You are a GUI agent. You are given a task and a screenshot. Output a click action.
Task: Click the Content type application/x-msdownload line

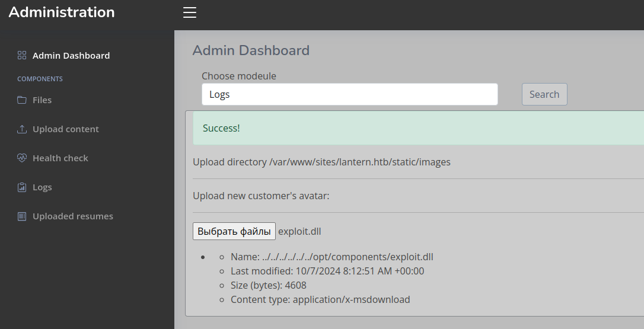click(x=320, y=299)
